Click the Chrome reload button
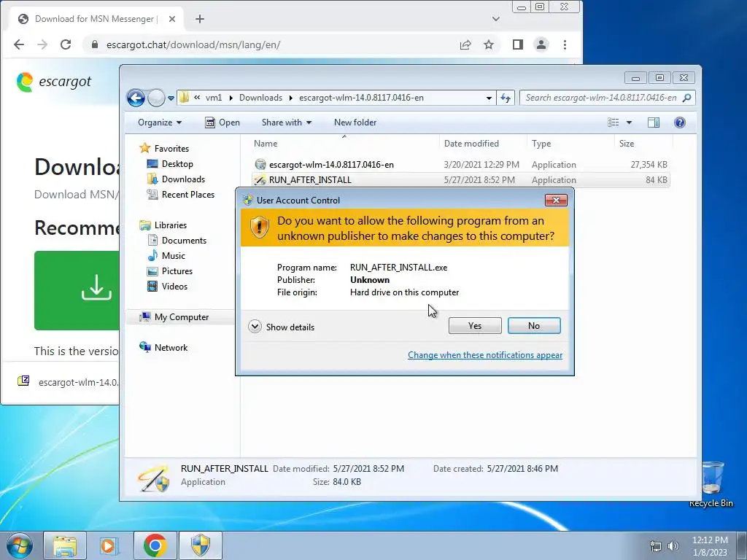Viewport: 747px width, 560px height. click(x=66, y=44)
